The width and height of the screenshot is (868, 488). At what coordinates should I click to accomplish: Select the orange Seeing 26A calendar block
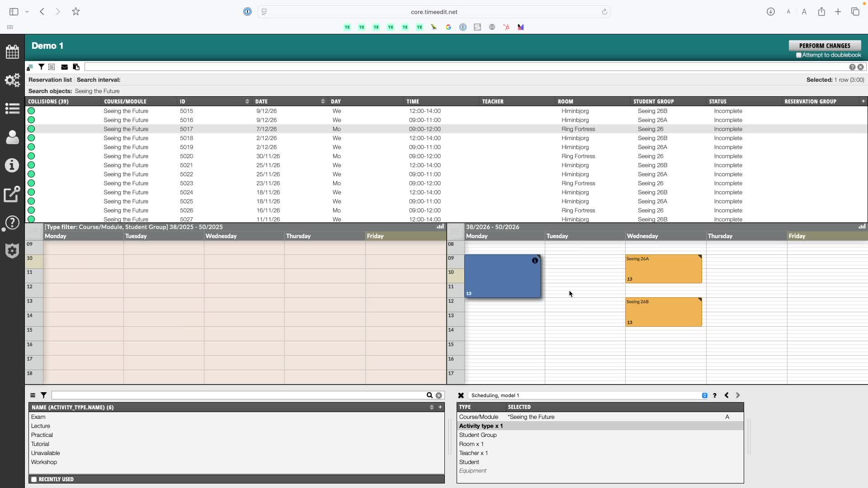[x=663, y=269]
